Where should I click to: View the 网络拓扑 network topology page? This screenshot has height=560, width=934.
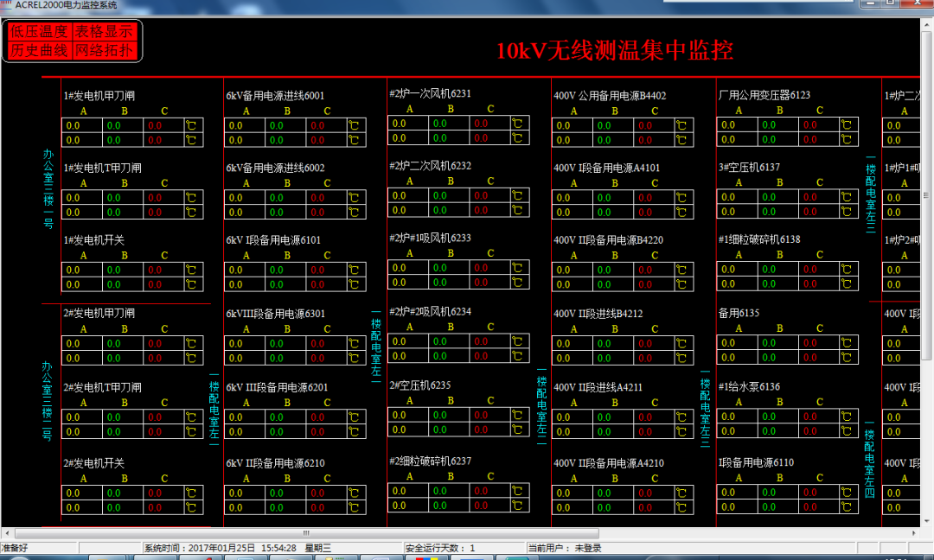[x=103, y=48]
